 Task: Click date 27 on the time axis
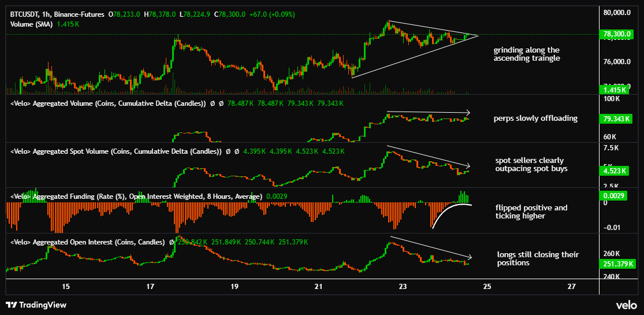pyautogui.click(x=571, y=286)
